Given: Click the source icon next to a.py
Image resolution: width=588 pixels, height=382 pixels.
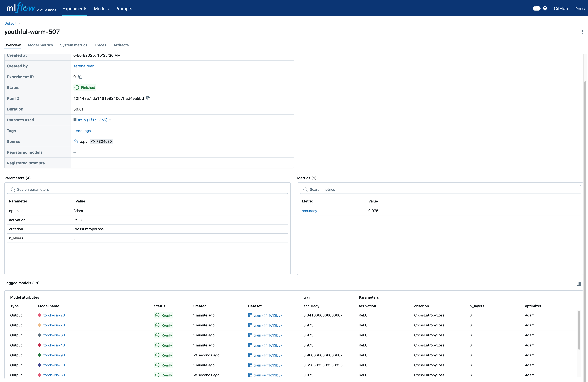Looking at the screenshot, I should (76, 141).
